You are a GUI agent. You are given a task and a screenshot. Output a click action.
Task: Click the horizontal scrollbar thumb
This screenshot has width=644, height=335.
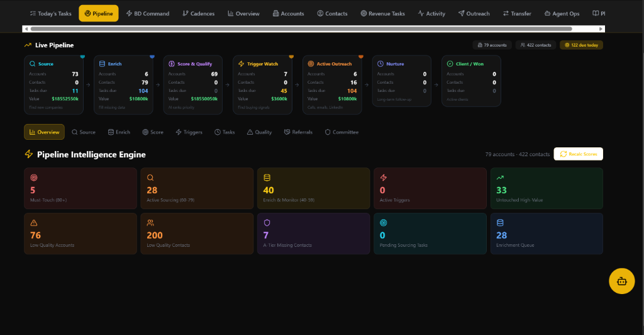click(301, 29)
